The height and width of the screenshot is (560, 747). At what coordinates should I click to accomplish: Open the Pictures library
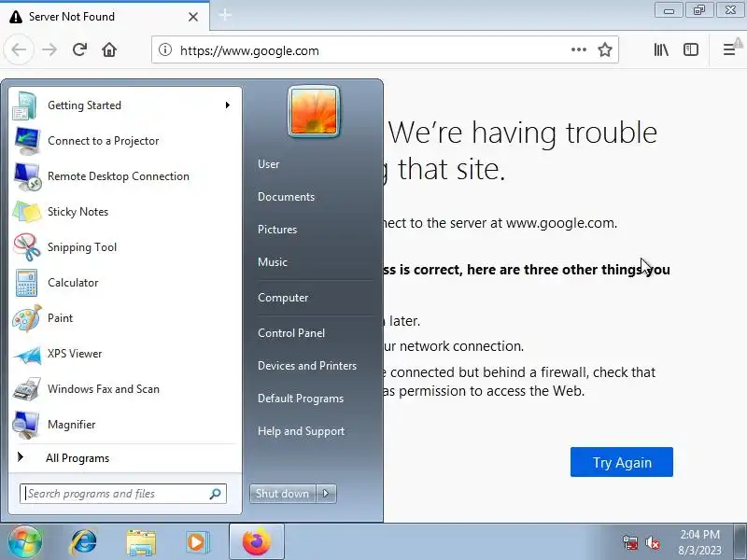(x=277, y=230)
